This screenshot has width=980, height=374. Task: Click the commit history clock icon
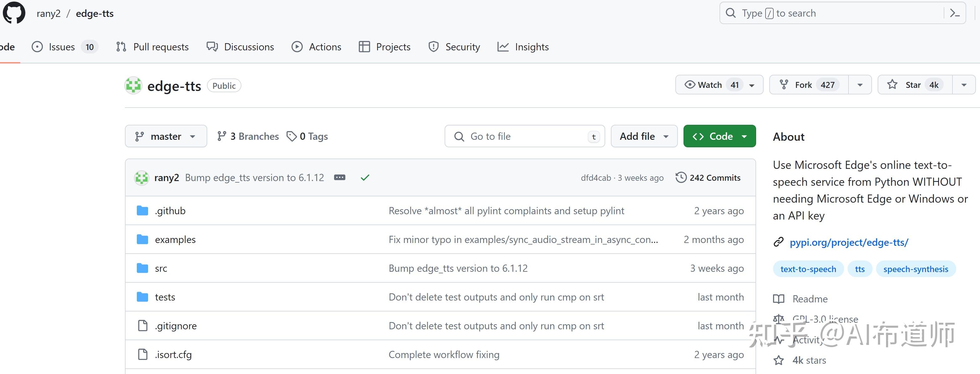[681, 178]
